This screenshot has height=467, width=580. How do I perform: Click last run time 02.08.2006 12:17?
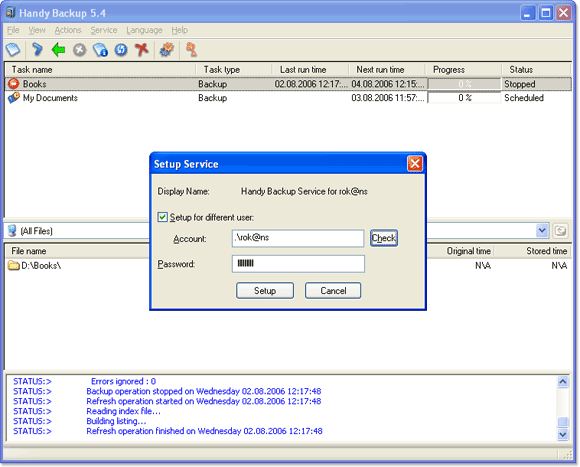(x=311, y=84)
